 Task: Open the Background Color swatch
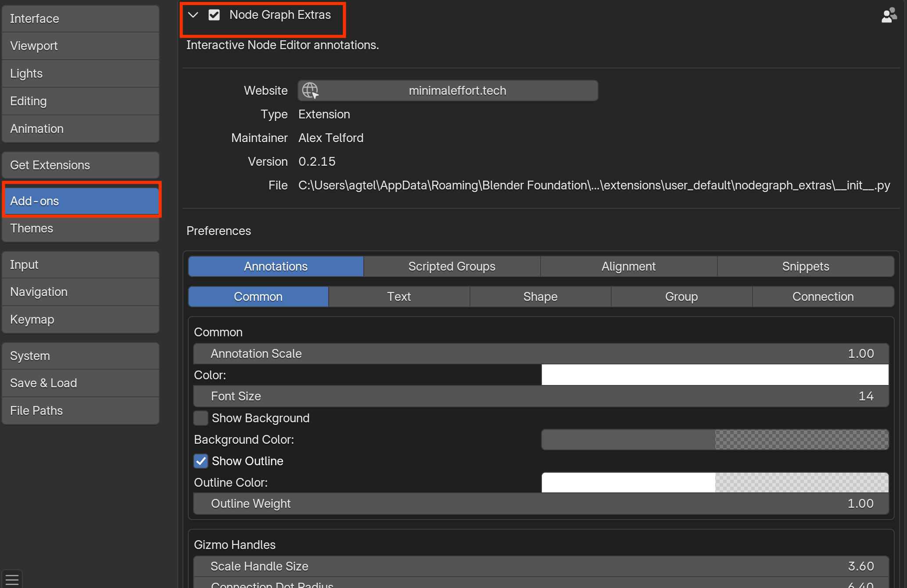(715, 439)
